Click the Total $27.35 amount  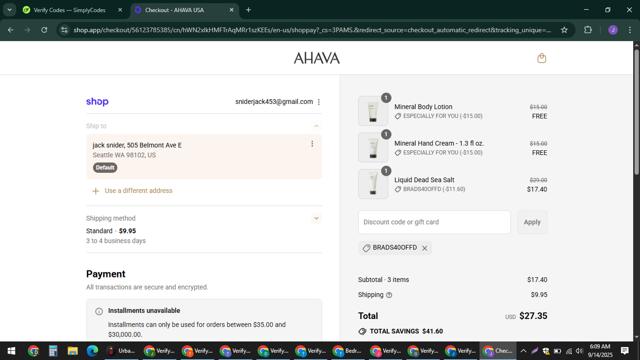pyautogui.click(x=533, y=316)
